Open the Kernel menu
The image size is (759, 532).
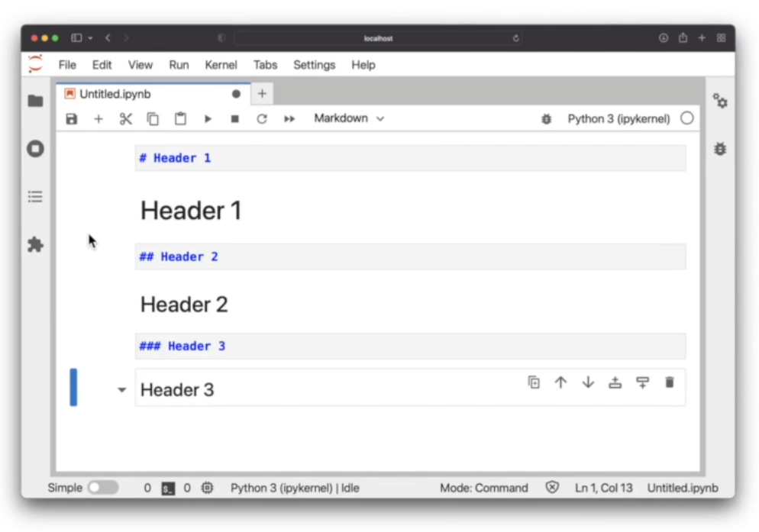click(221, 65)
